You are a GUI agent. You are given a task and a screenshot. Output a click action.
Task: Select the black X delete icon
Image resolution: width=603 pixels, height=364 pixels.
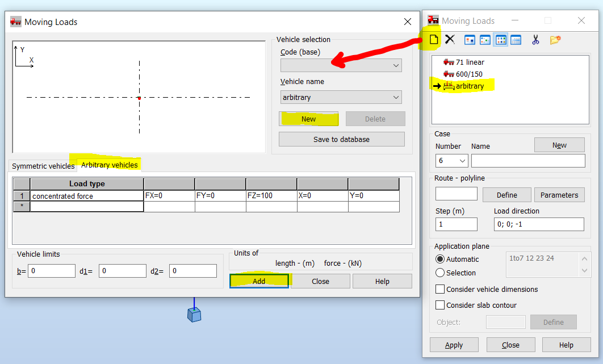[450, 39]
